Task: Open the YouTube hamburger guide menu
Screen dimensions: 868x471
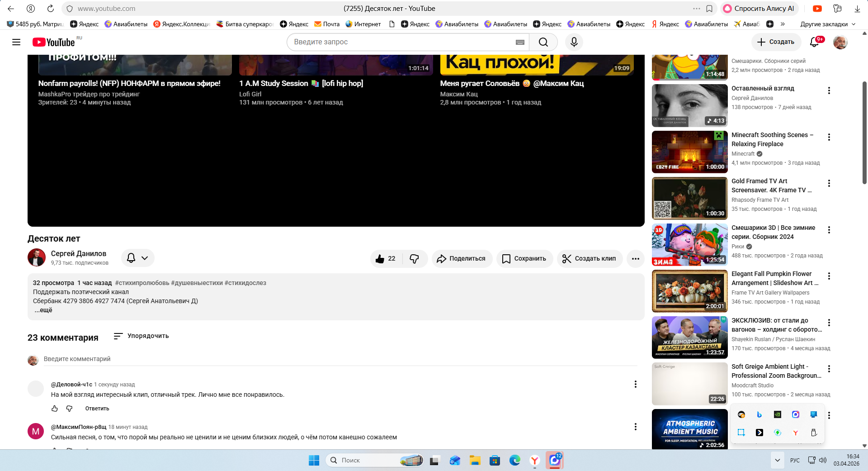Action: pos(16,42)
